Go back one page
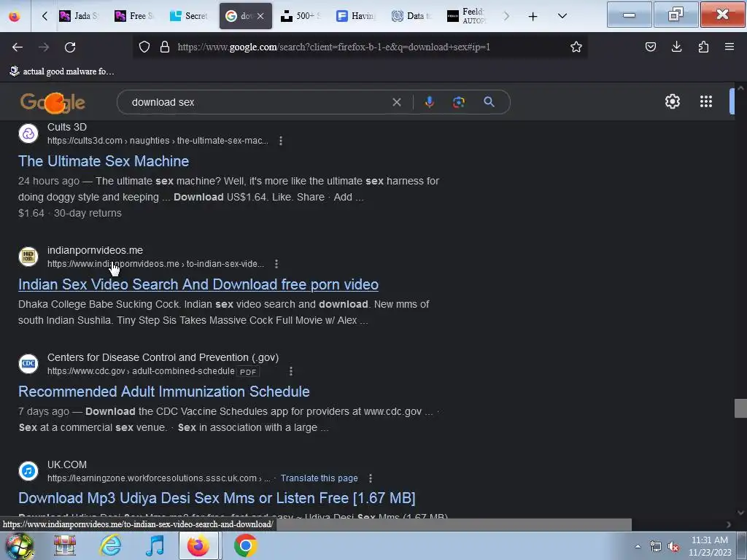The image size is (747, 560). [x=18, y=47]
